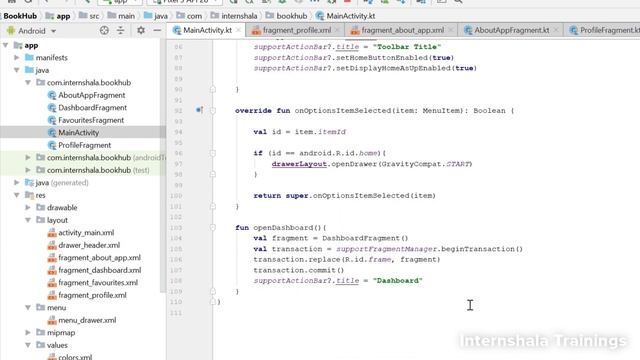The image size is (640, 360).
Task: Expand the com.internshala.bookhub (androidTest) package
Action: (28, 158)
